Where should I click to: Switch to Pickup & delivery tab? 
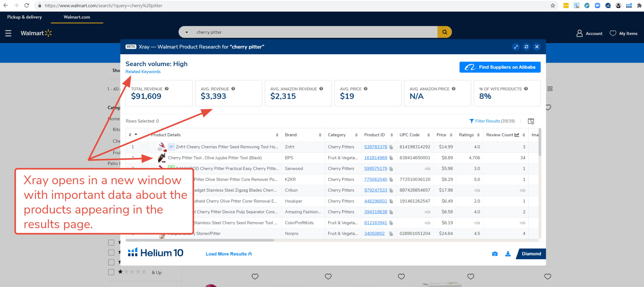[x=24, y=17]
